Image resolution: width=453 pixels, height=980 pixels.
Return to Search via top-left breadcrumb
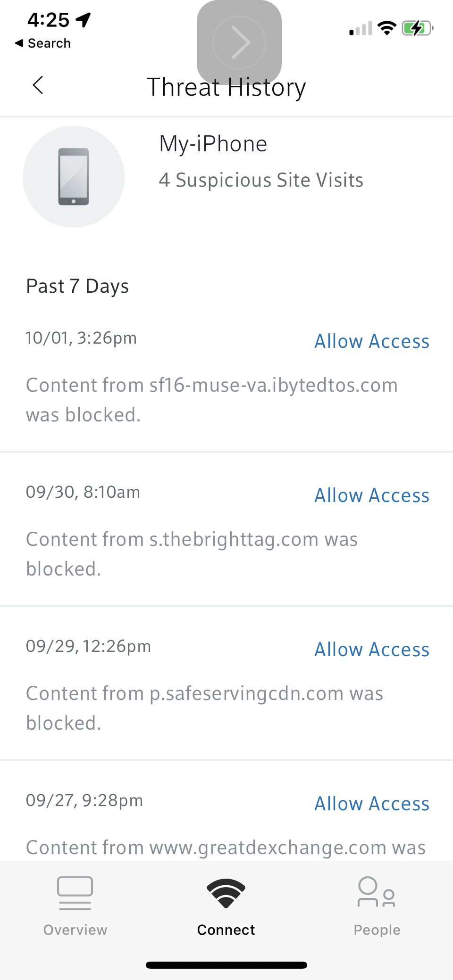(43, 43)
